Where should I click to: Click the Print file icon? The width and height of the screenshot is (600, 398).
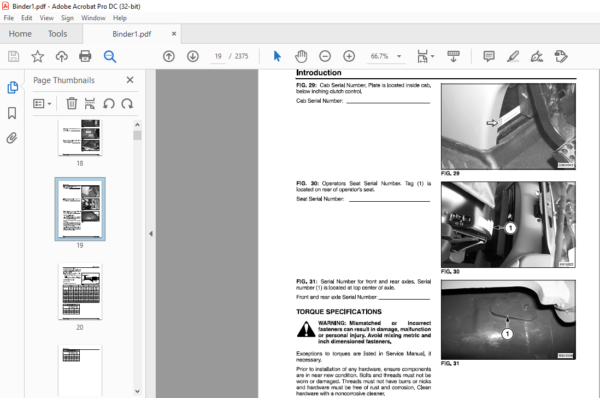[85, 56]
